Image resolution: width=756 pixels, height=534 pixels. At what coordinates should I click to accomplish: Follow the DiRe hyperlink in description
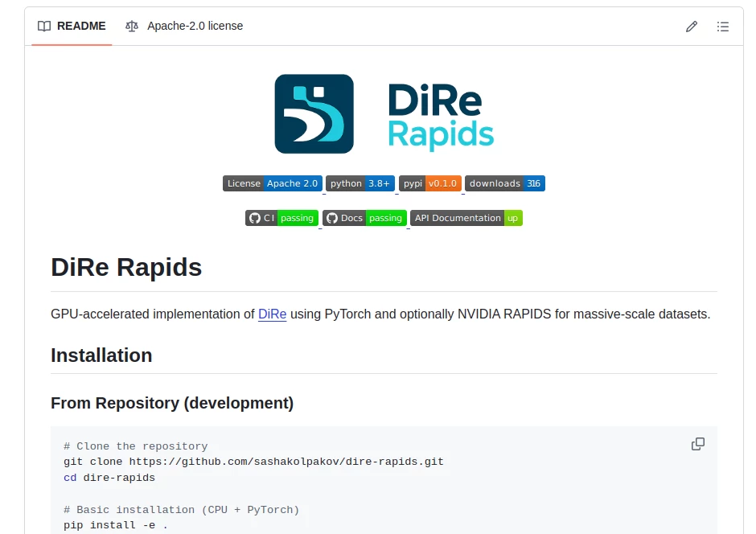point(273,314)
